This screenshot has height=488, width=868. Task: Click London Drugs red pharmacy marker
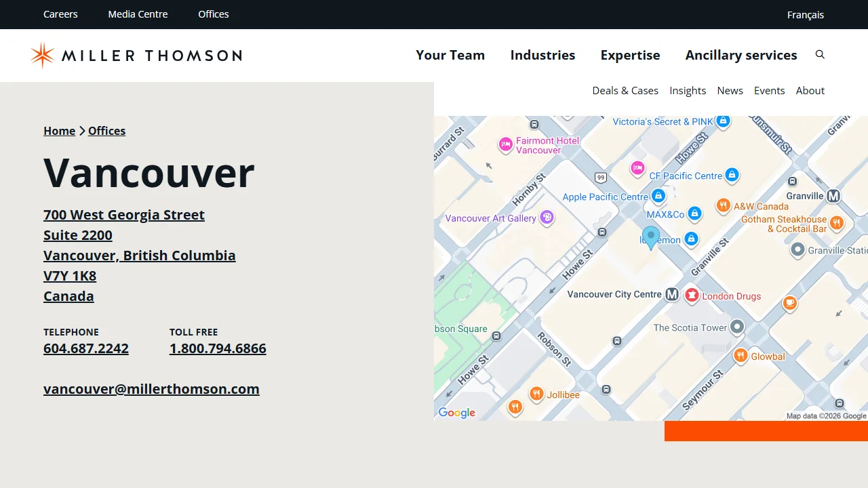pos(692,296)
